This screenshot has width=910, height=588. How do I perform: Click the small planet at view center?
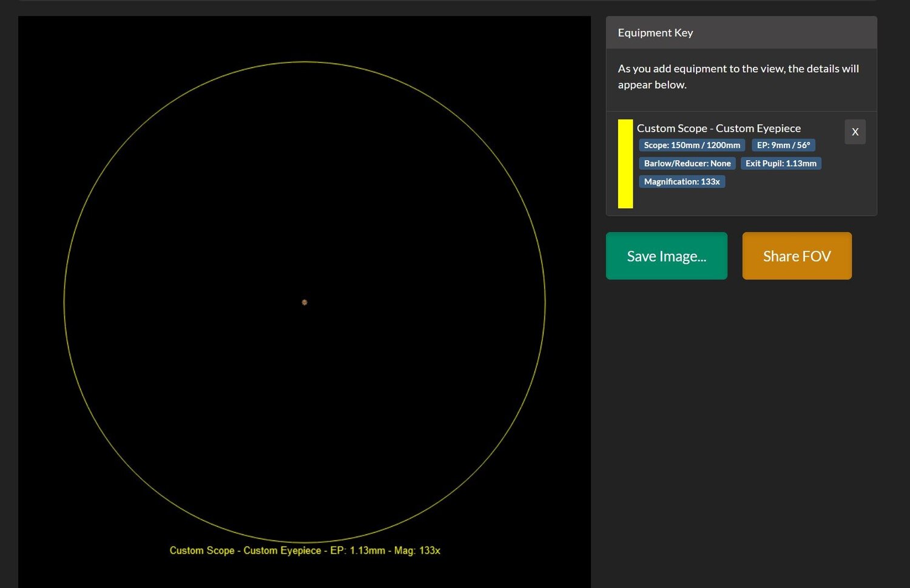click(x=305, y=302)
